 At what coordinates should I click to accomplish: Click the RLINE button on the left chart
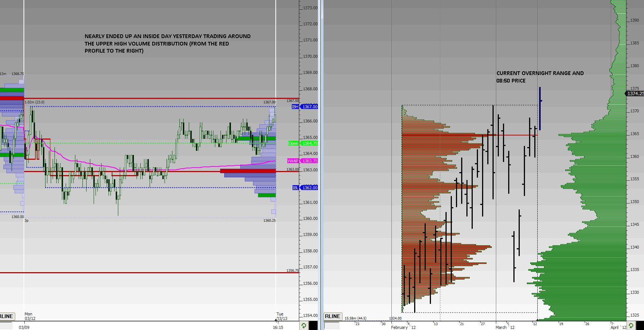coord(7,316)
